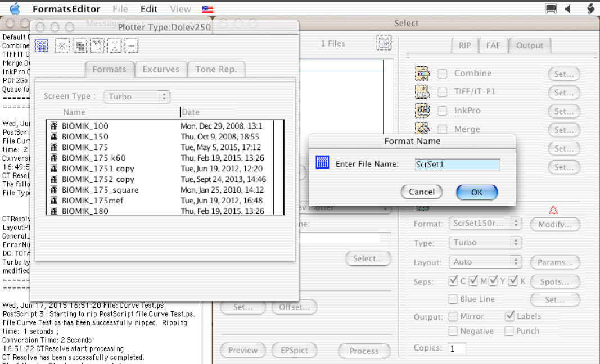Click OK in Format Name dialog
Viewport: 600px width, 364px height.
tap(477, 192)
